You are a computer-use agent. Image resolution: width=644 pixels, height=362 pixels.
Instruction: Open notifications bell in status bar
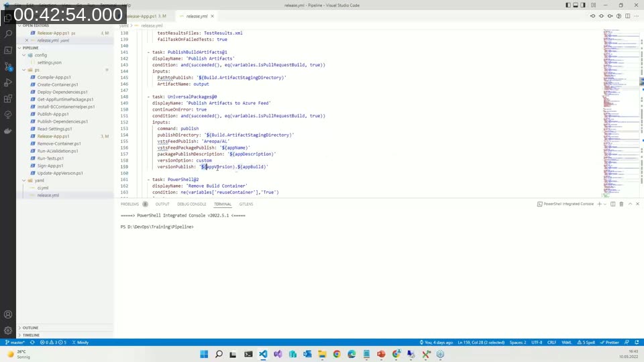pos(637,343)
